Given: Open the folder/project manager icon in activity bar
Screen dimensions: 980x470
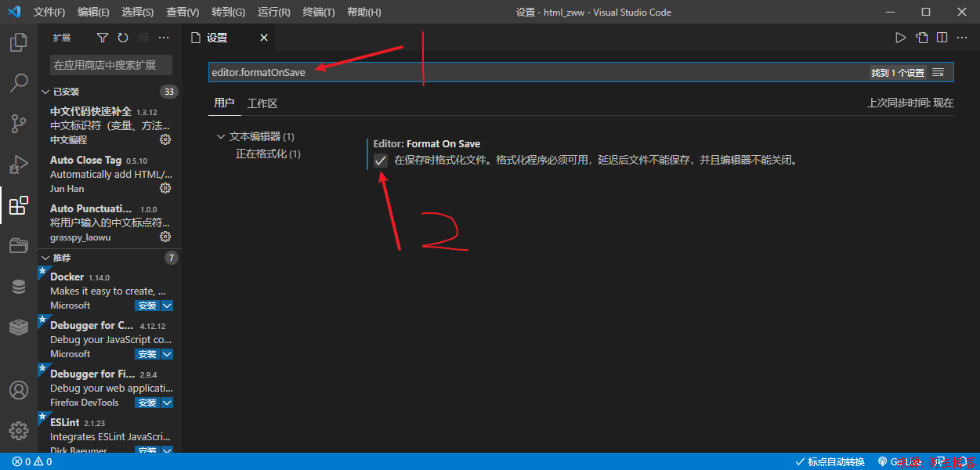Looking at the screenshot, I should (x=19, y=246).
